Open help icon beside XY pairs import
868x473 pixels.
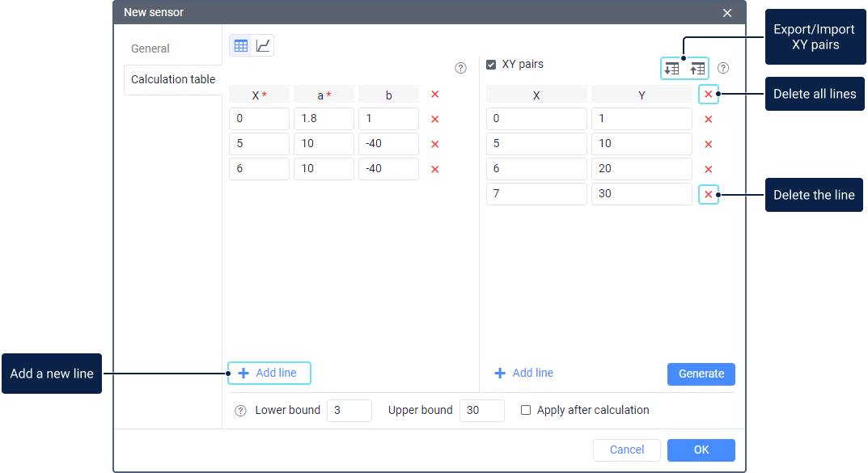[723, 69]
